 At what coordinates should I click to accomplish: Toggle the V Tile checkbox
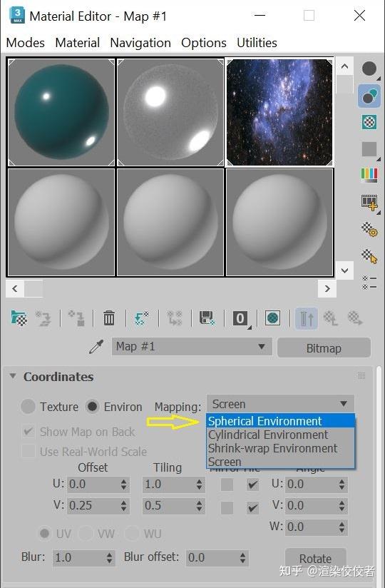coord(253,508)
